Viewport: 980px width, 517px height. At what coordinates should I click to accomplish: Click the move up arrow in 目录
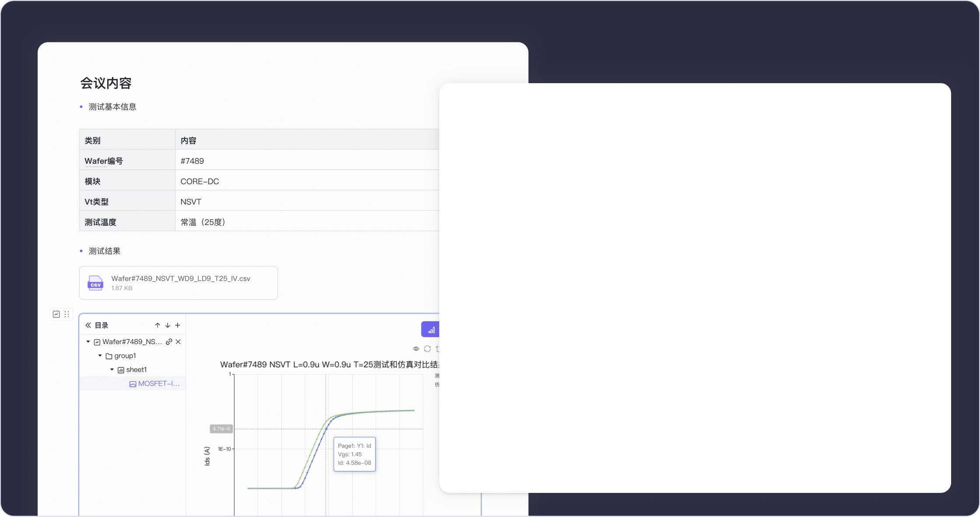(157, 325)
